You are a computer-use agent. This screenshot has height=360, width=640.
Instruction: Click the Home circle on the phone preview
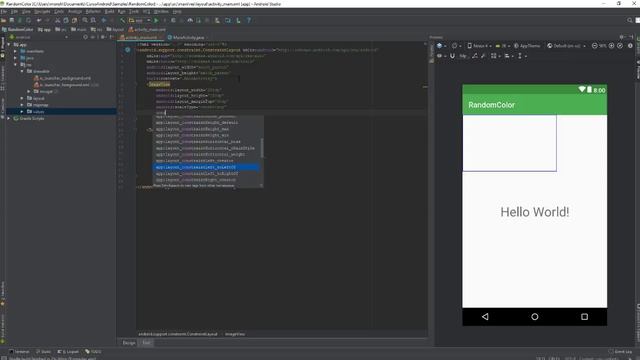pyautogui.click(x=535, y=317)
